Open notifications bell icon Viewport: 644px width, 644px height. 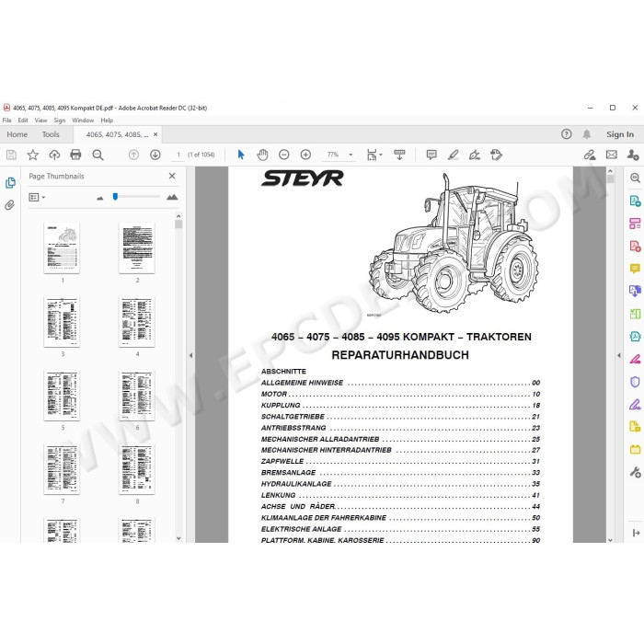[587, 134]
